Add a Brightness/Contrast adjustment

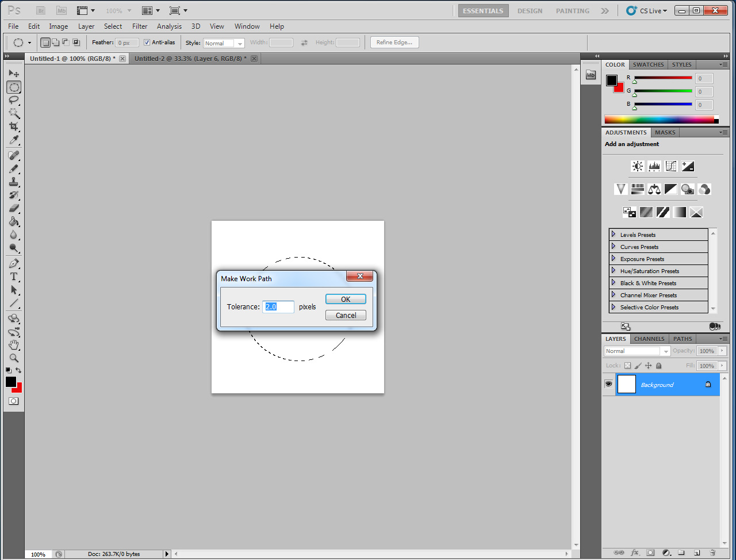(638, 166)
